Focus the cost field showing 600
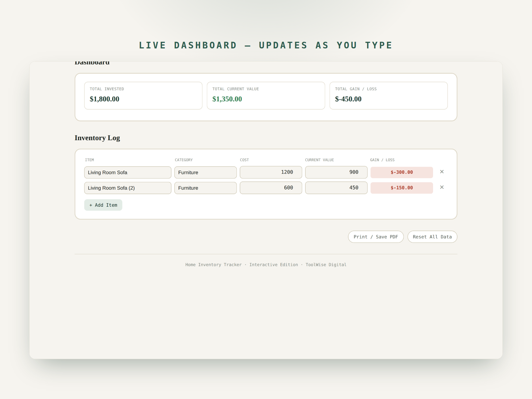The height and width of the screenshot is (399, 532). point(271,188)
